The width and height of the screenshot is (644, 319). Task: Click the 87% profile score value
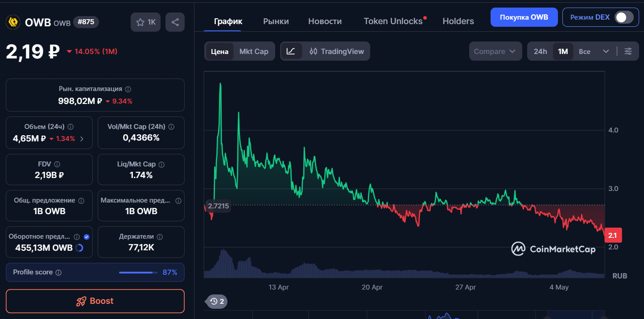coord(170,272)
